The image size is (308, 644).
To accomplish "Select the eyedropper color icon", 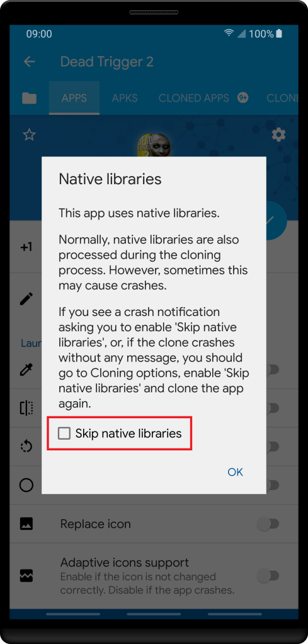I will [x=26, y=370].
